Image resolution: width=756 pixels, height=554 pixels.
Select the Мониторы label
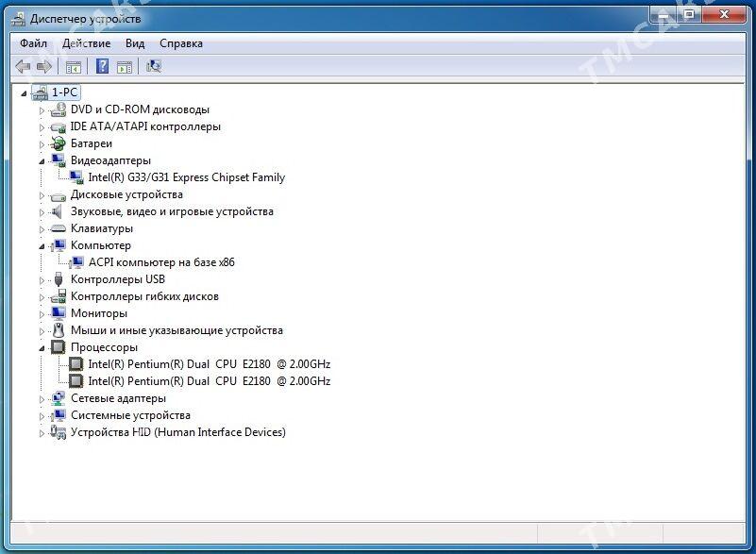99,313
